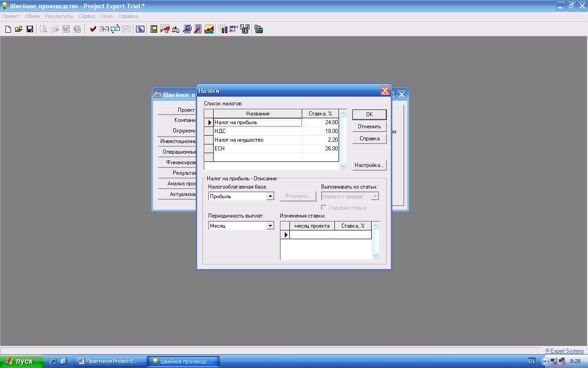Create a new project with the blank page icon
Image resolution: width=588 pixels, height=368 pixels.
[8, 29]
